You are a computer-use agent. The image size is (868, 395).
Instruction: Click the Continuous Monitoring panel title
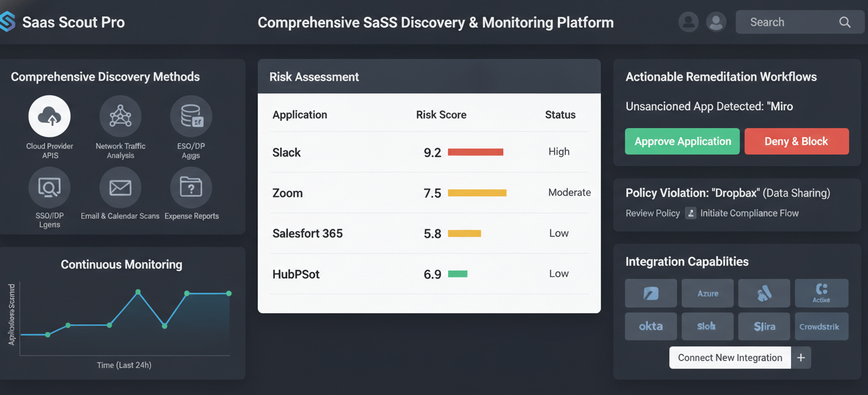[122, 265]
